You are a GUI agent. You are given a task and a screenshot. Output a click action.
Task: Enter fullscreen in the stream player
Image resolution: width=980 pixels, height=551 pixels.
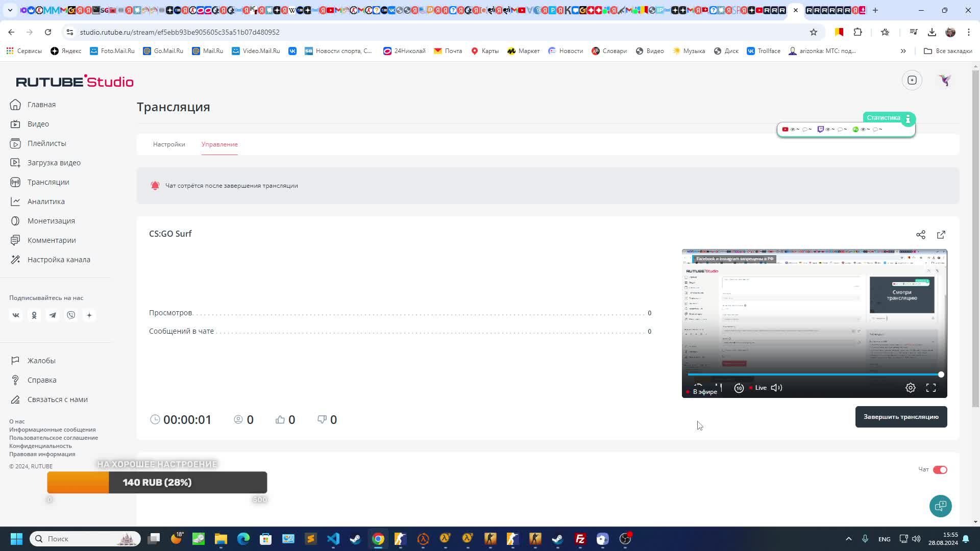931,388
